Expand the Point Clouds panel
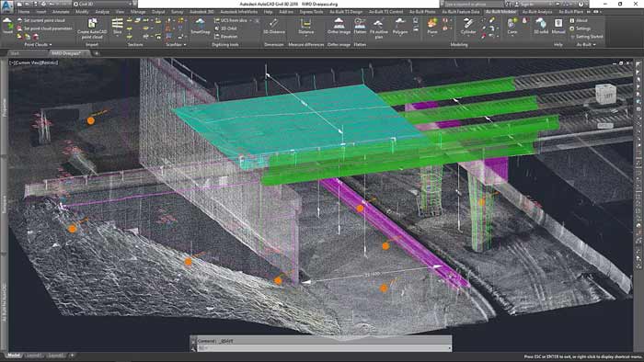Viewport: 644px width, 362px height. click(39, 45)
